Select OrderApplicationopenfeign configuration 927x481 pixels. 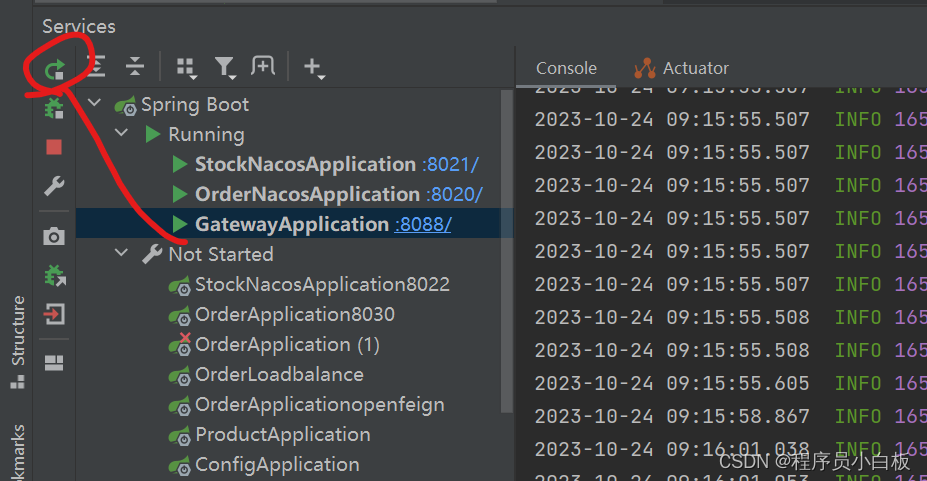(x=320, y=405)
